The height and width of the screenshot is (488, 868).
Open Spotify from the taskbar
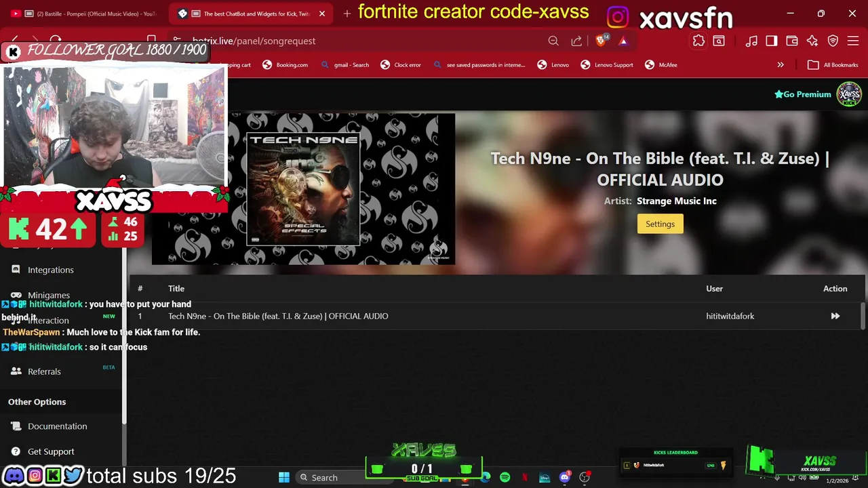(x=505, y=477)
